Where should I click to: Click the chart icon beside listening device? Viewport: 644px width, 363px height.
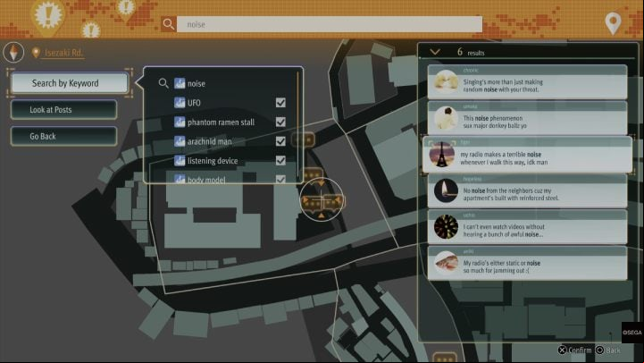180,160
